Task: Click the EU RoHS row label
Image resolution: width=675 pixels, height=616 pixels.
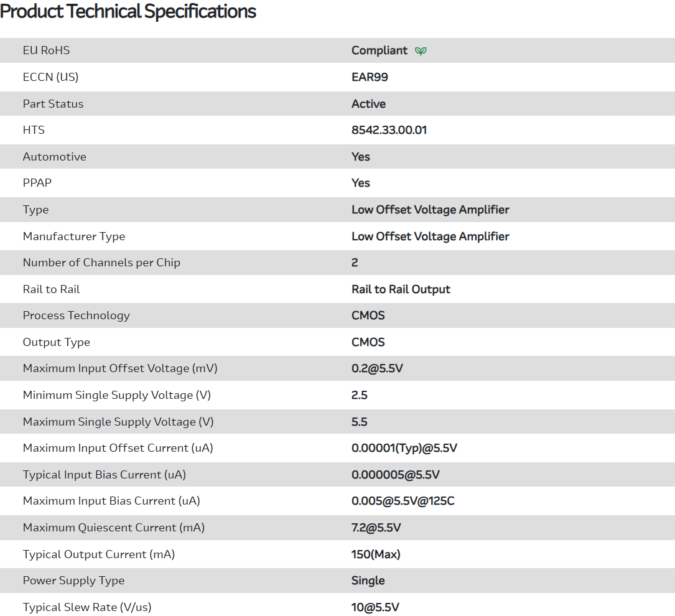Action: coord(46,50)
